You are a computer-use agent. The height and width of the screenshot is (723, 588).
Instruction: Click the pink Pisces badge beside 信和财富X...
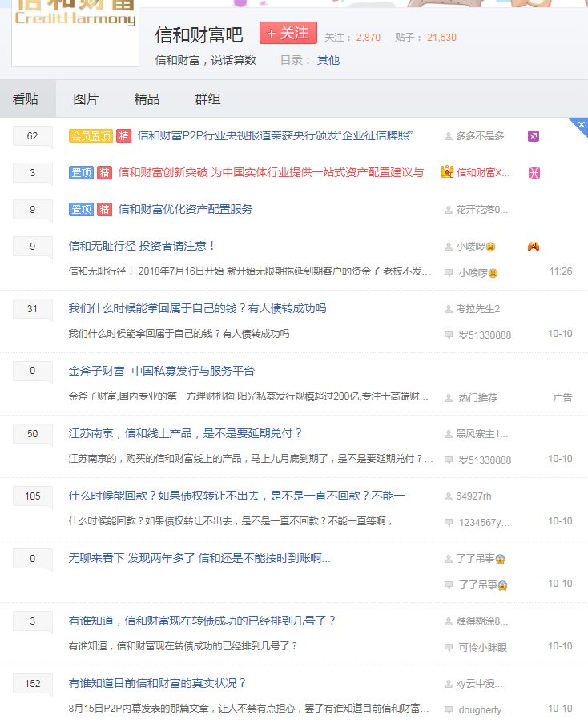pyautogui.click(x=534, y=173)
